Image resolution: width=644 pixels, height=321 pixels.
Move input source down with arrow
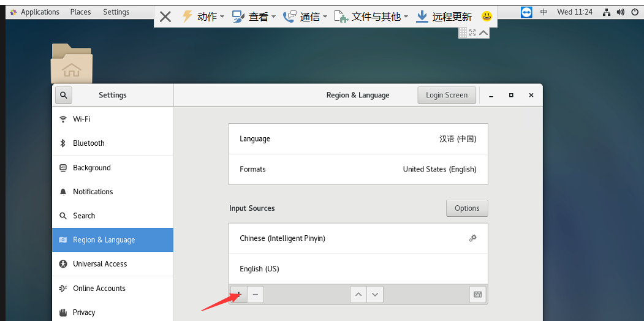tap(375, 294)
